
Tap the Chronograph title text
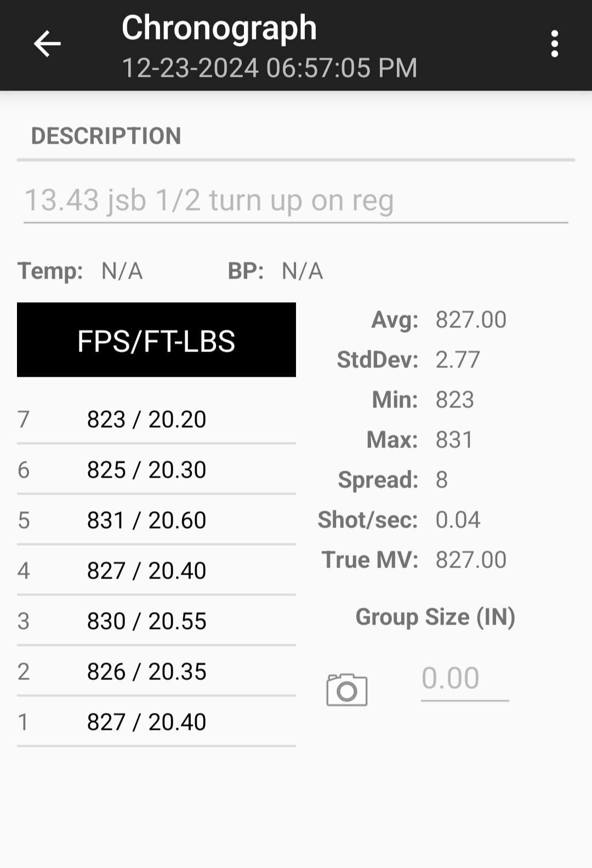coord(219,29)
